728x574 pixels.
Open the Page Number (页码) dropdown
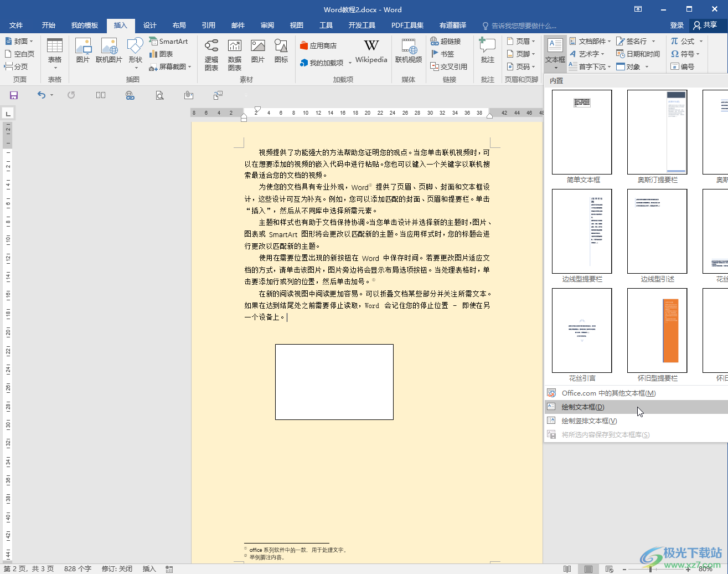[x=521, y=66]
